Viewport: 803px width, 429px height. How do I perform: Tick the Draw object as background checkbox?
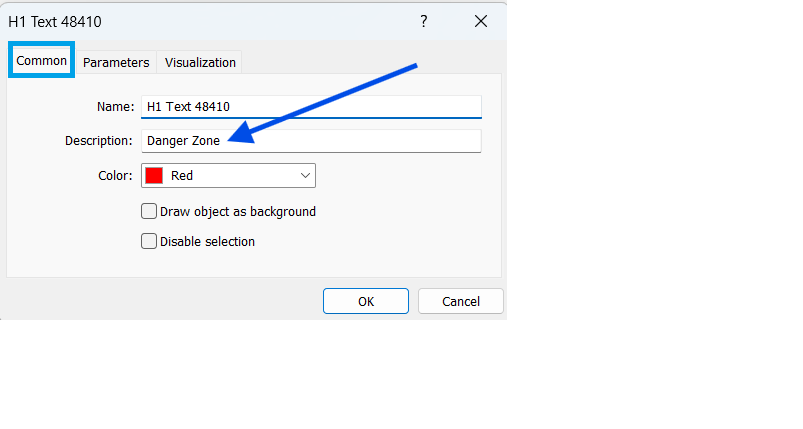(x=149, y=211)
